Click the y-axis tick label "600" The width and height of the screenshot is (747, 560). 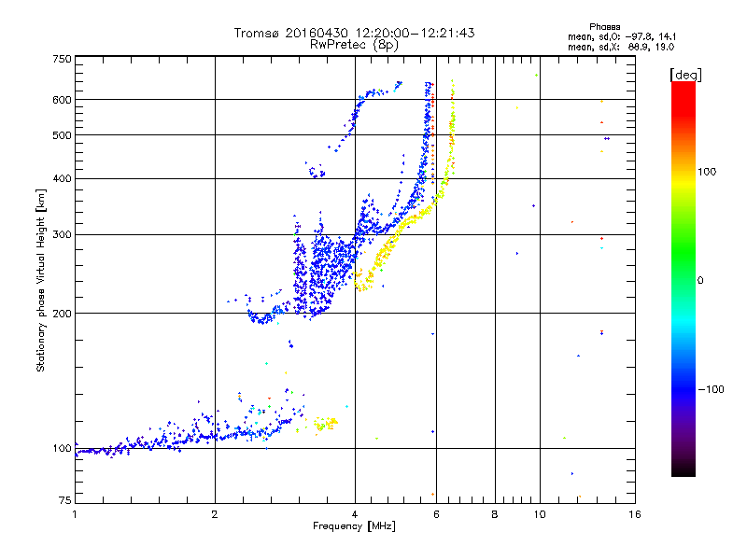(x=62, y=100)
